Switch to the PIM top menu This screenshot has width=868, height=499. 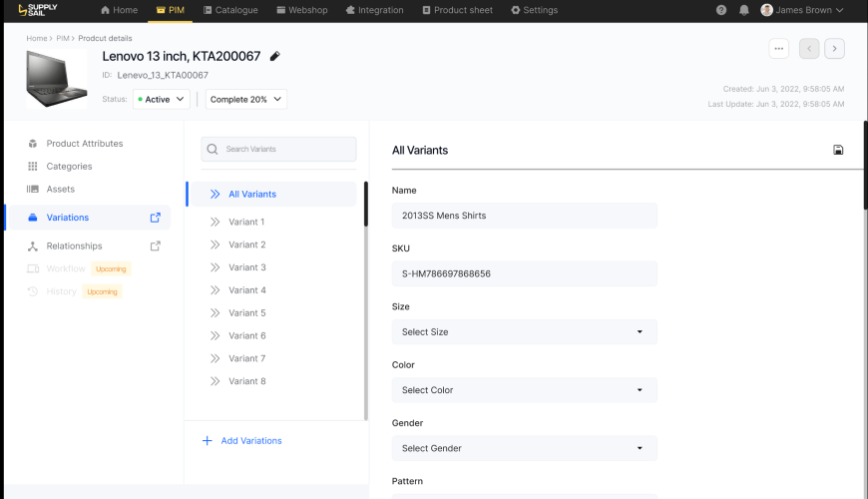pos(170,10)
